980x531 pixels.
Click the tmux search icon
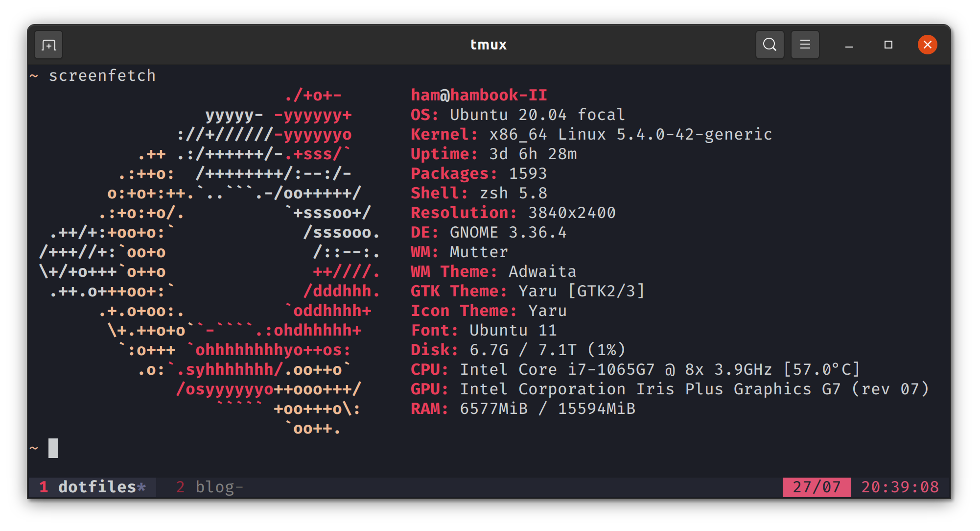(770, 44)
